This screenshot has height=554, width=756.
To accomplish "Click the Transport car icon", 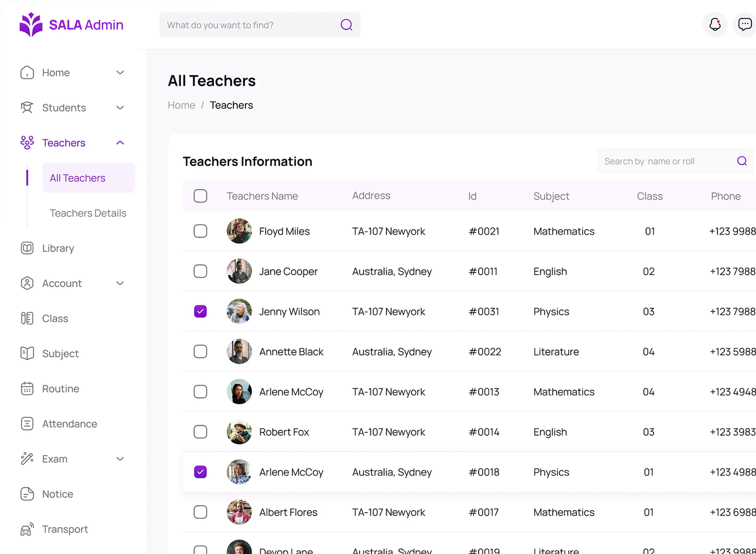I will pyautogui.click(x=27, y=529).
